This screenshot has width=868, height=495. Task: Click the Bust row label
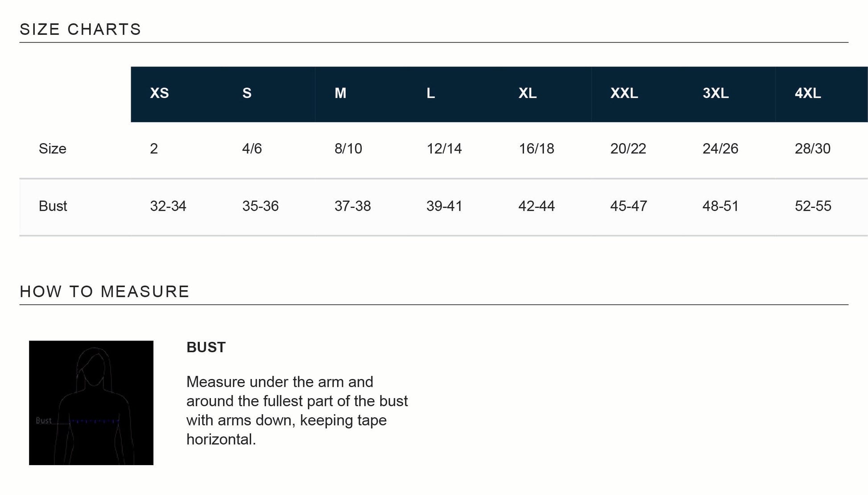point(53,206)
